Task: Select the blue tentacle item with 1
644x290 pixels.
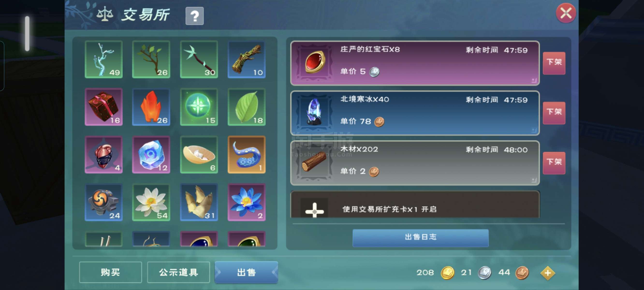Action: pos(247,155)
